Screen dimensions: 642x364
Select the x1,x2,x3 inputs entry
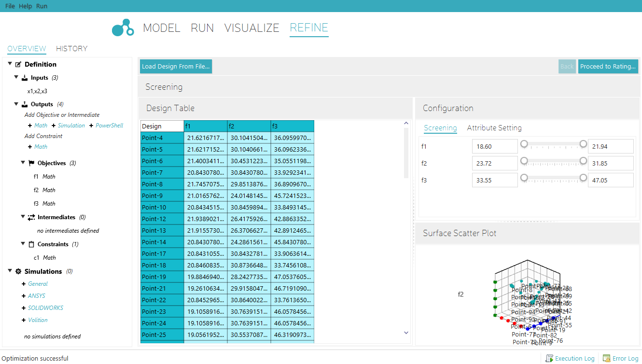pyautogui.click(x=37, y=91)
